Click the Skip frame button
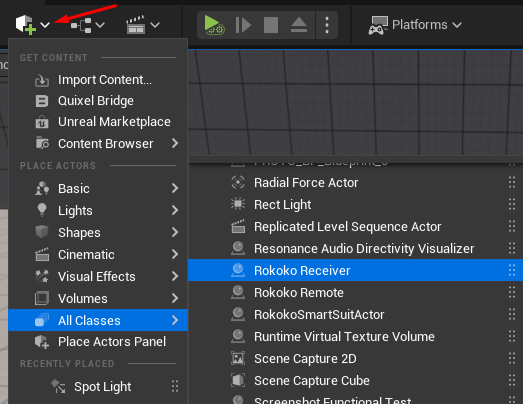523x404 pixels. (x=243, y=25)
